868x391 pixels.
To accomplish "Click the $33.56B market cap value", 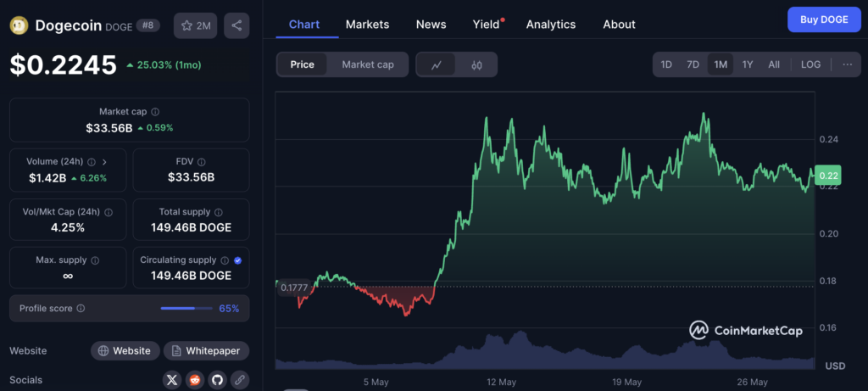I will (109, 128).
